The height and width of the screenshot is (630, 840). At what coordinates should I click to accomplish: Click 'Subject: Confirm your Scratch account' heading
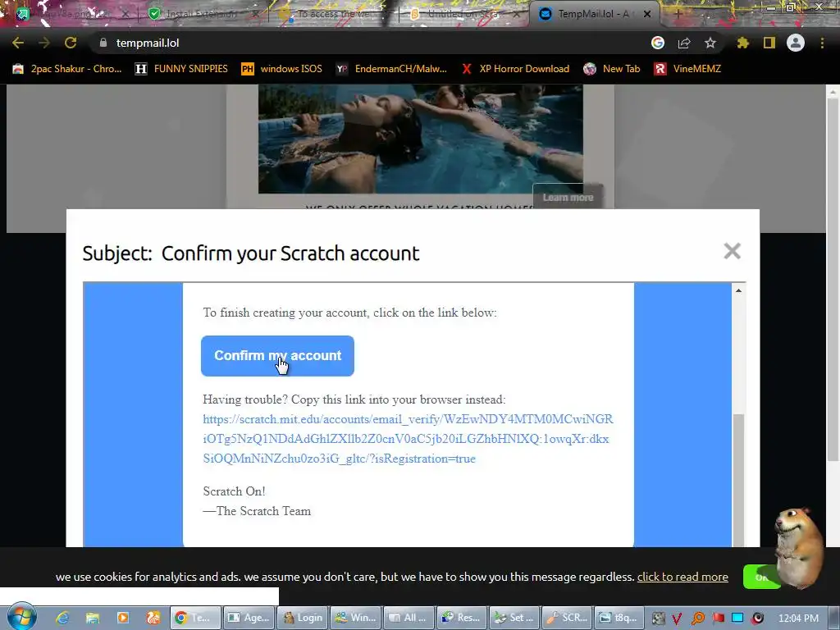[x=251, y=253]
